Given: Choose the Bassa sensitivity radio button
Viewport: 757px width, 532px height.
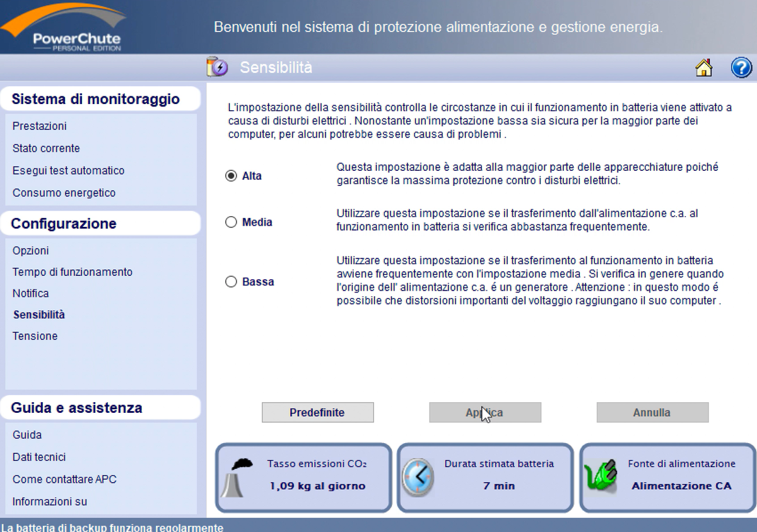Looking at the screenshot, I should (231, 282).
